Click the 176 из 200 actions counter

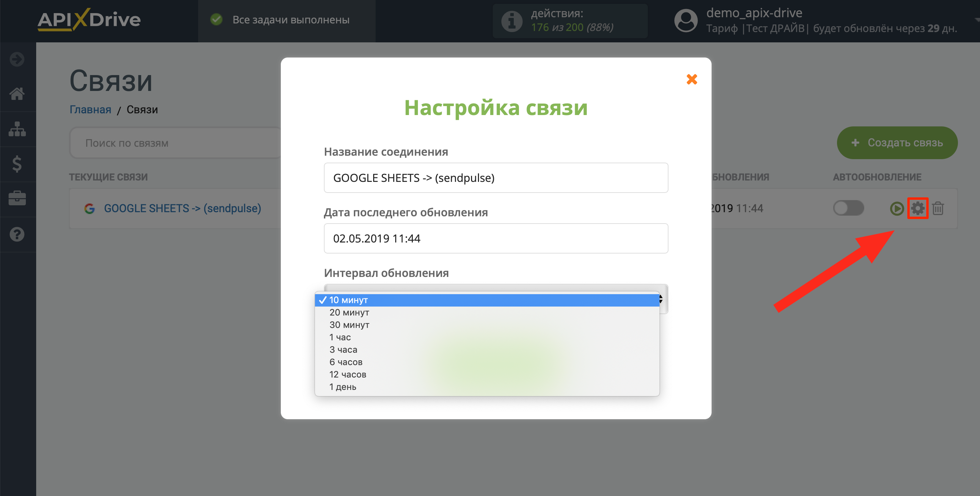pyautogui.click(x=572, y=28)
